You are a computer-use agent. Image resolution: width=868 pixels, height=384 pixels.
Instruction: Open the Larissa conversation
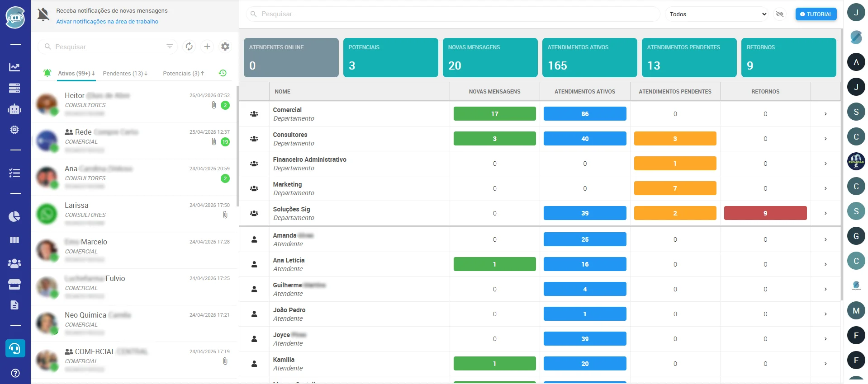(134, 214)
